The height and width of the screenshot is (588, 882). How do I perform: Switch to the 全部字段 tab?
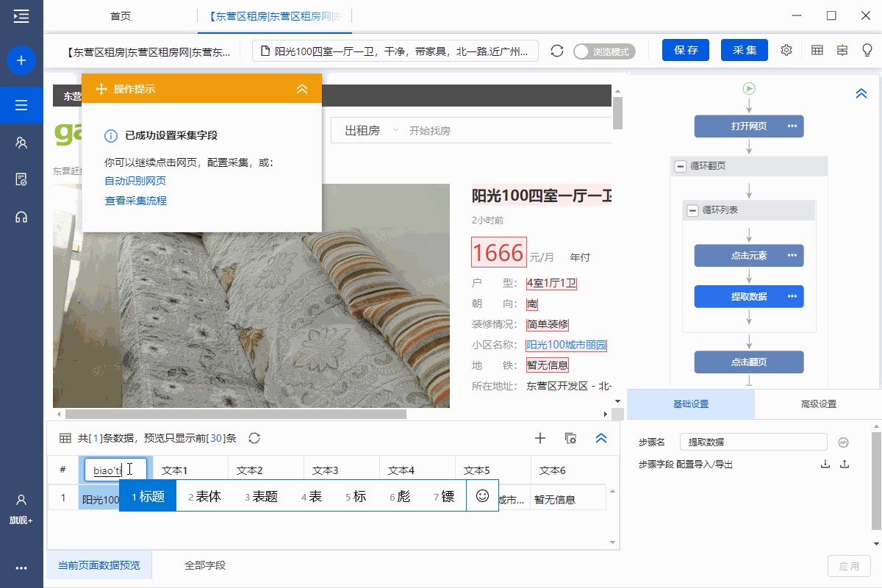pyautogui.click(x=205, y=565)
